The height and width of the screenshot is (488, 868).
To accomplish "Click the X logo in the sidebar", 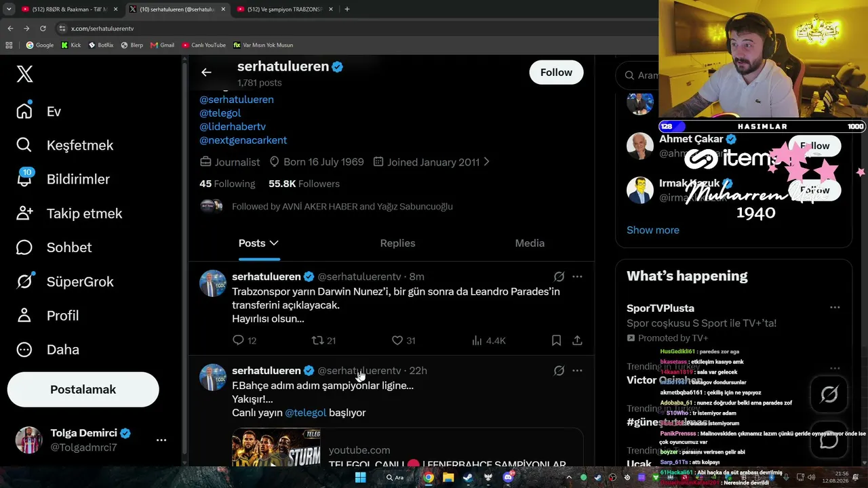I will (24, 74).
